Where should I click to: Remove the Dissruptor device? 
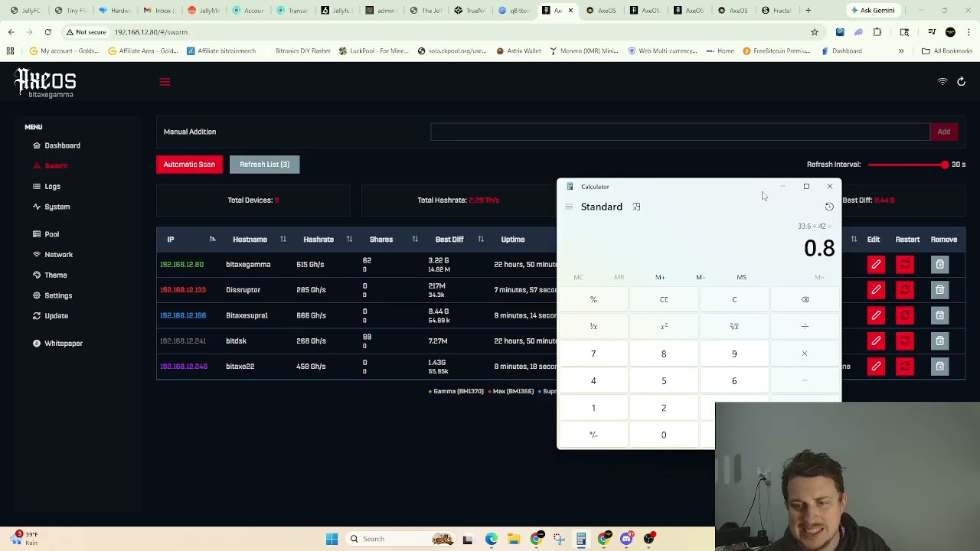coord(939,290)
